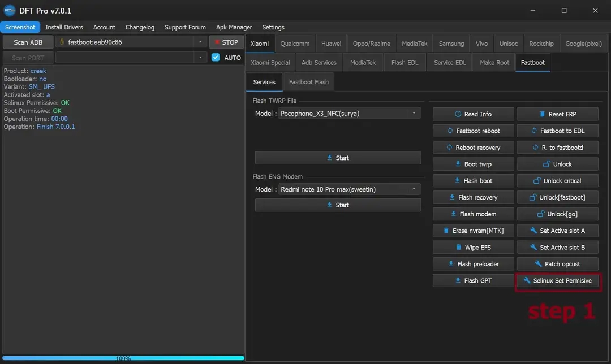Viewport: 611px width, 364px height.
Task: Open the Adb Services tab
Action: (x=319, y=63)
